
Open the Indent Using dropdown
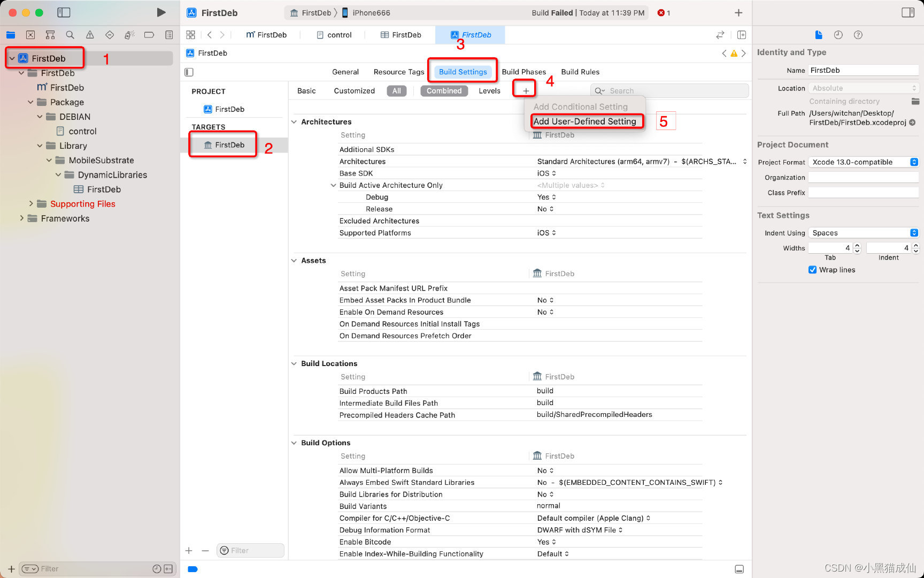coord(863,233)
